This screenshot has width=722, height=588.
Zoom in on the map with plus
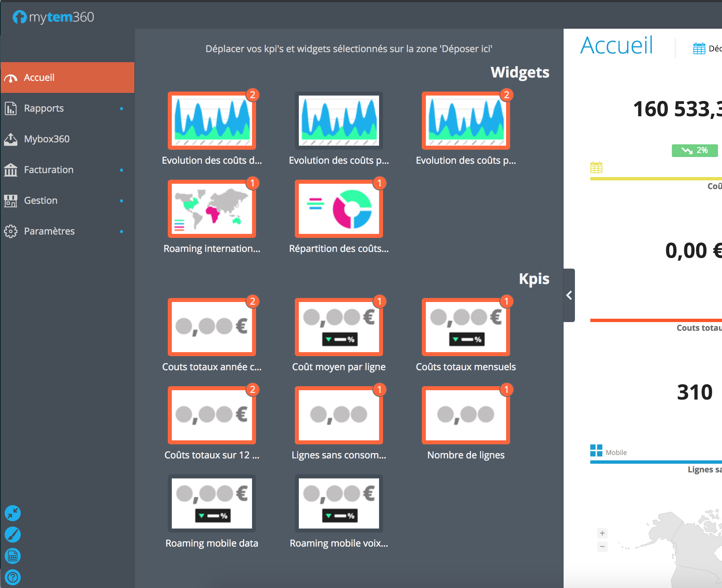click(x=602, y=534)
